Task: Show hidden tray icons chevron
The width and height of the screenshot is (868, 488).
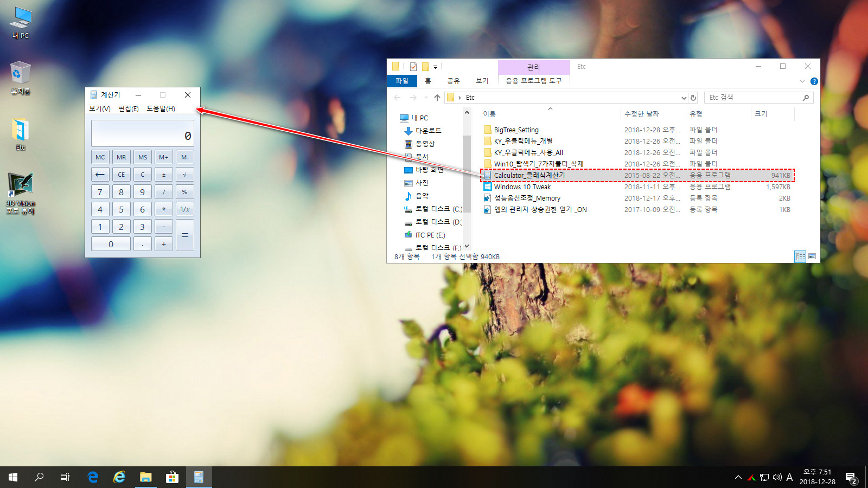Action: click(738, 477)
